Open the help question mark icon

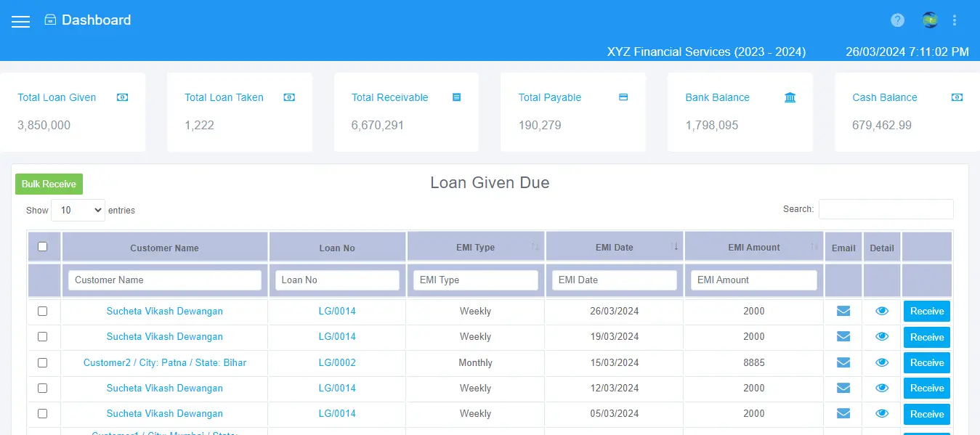coord(897,20)
